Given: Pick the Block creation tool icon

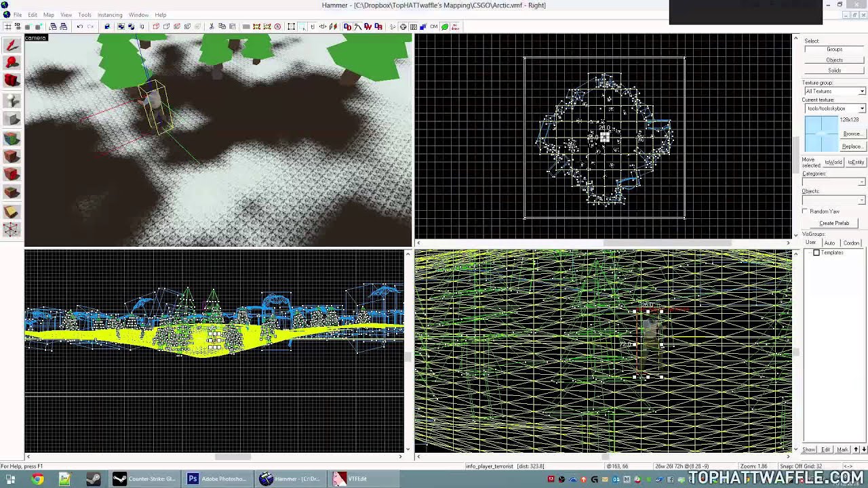Looking at the screenshot, I should [12, 119].
